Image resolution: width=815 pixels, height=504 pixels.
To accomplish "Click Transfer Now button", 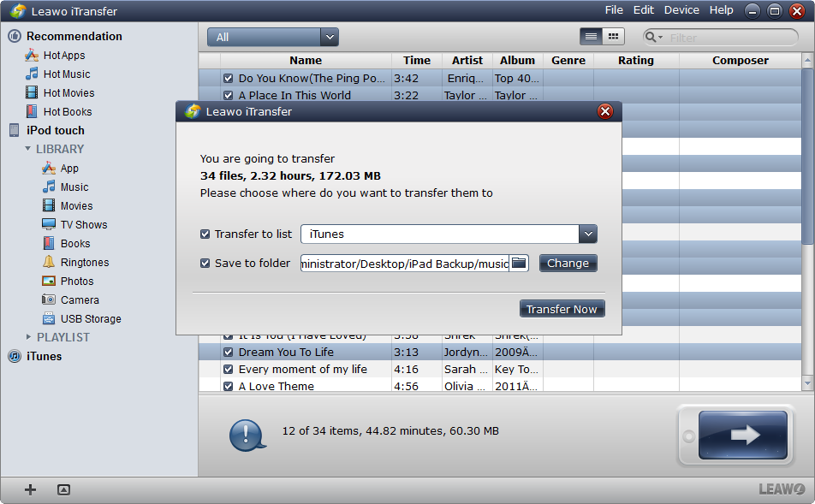I will (x=562, y=309).
